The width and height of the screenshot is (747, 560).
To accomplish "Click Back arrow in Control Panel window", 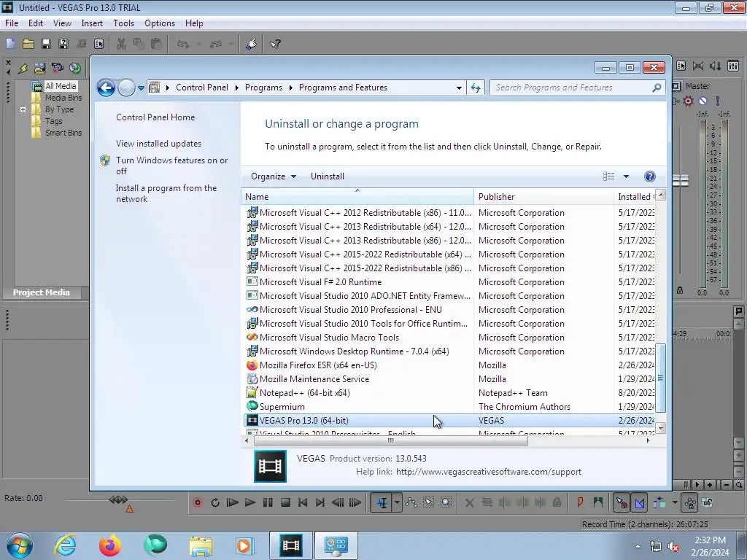I will (x=106, y=87).
